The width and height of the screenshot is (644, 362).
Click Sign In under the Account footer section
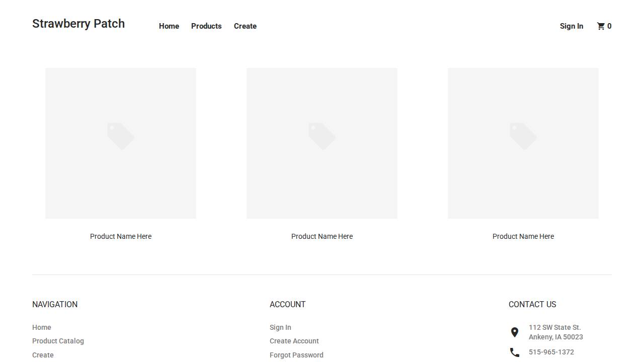280,327
